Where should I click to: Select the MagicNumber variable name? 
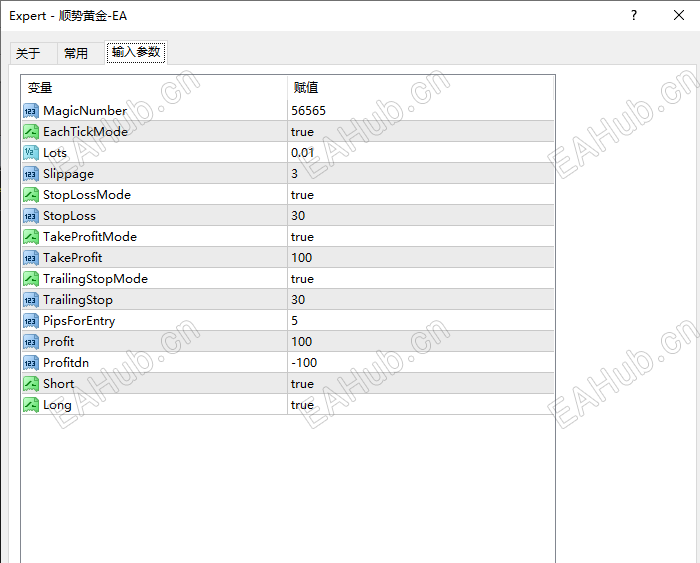point(85,111)
